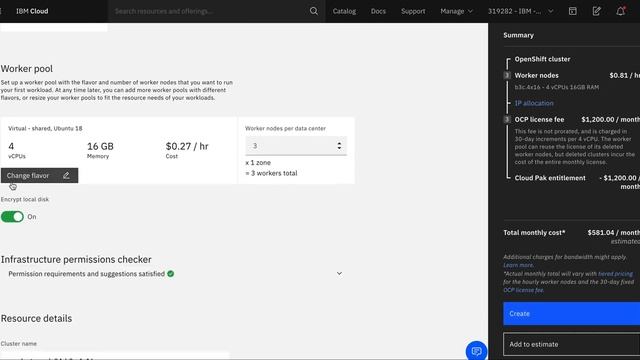Open the tiered pricing link

click(616, 273)
